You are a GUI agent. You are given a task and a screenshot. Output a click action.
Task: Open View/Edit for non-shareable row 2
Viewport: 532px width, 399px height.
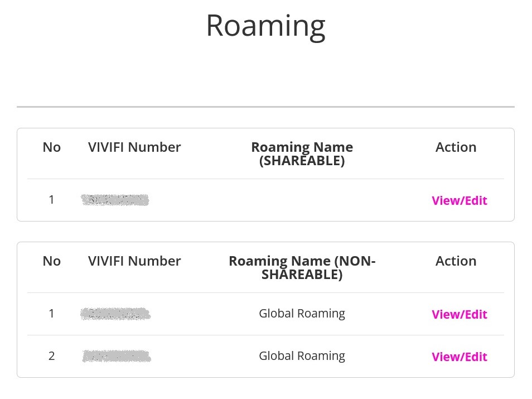[460, 357]
